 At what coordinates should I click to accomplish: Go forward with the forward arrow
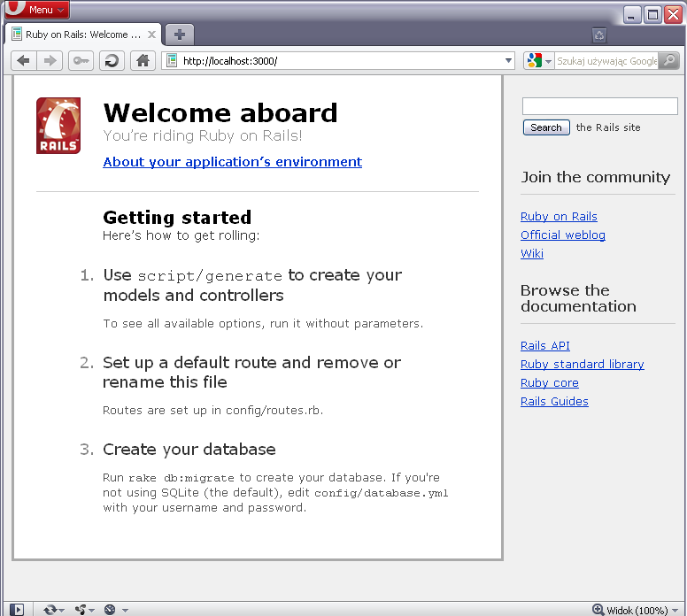click(50, 60)
